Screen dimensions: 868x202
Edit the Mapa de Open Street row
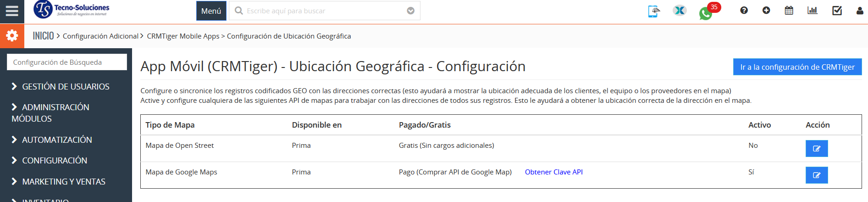pos(816,148)
